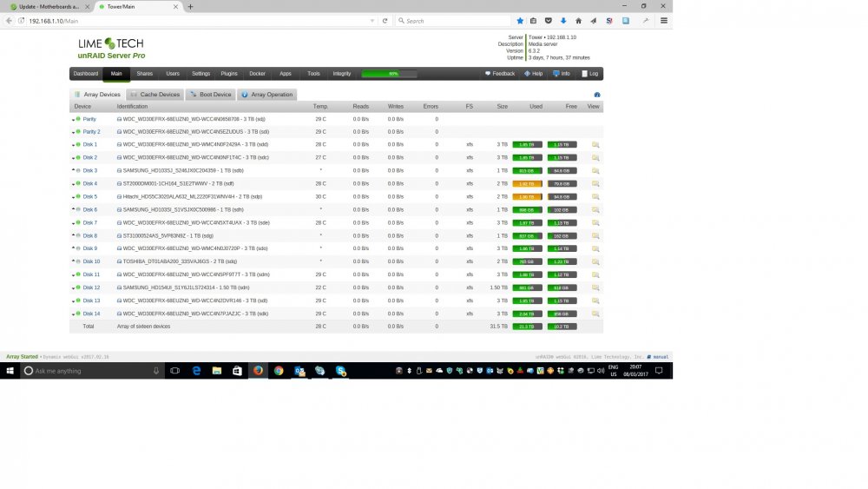Click Total row green used-space bar
The height and width of the screenshot is (489, 868).
[527, 327]
